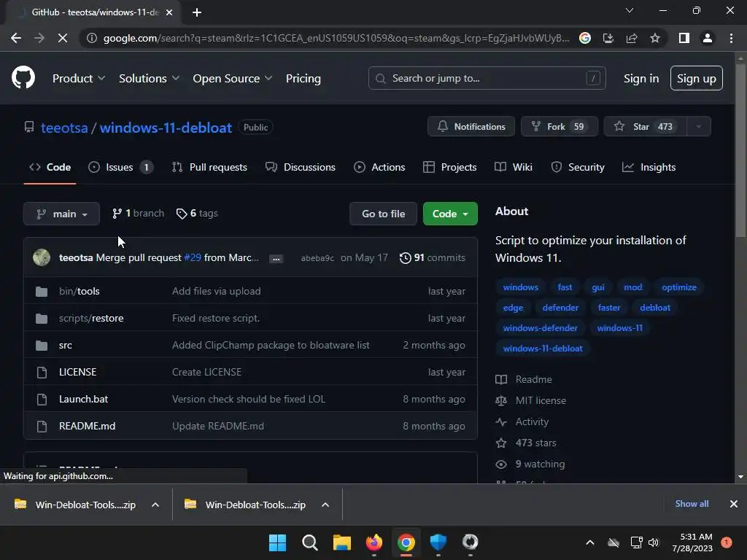Select the Code tab
This screenshot has height=560, width=747.
click(x=50, y=167)
